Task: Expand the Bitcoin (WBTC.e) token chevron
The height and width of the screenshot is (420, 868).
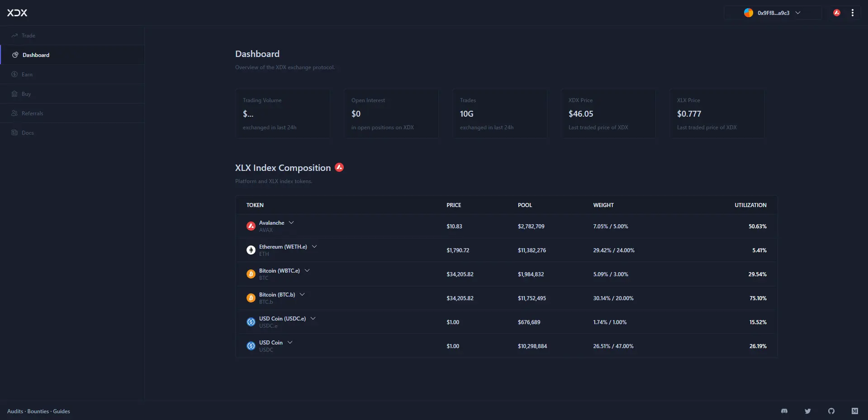Action: click(x=307, y=270)
